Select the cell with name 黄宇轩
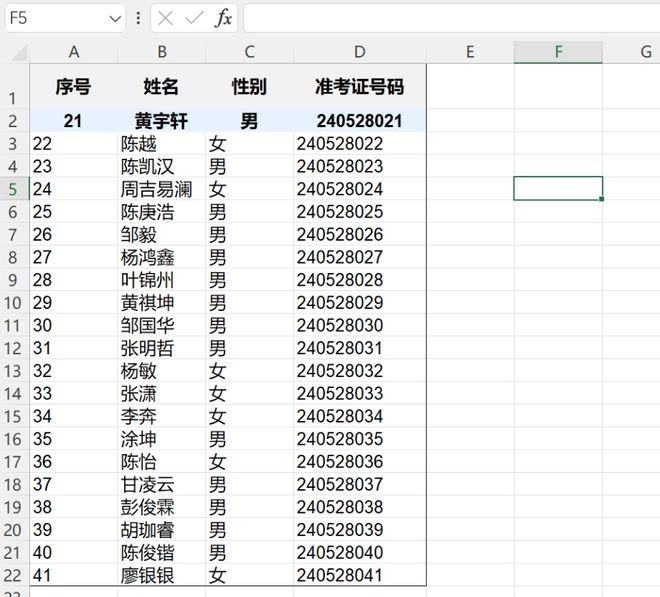The image size is (660, 597). click(x=162, y=120)
